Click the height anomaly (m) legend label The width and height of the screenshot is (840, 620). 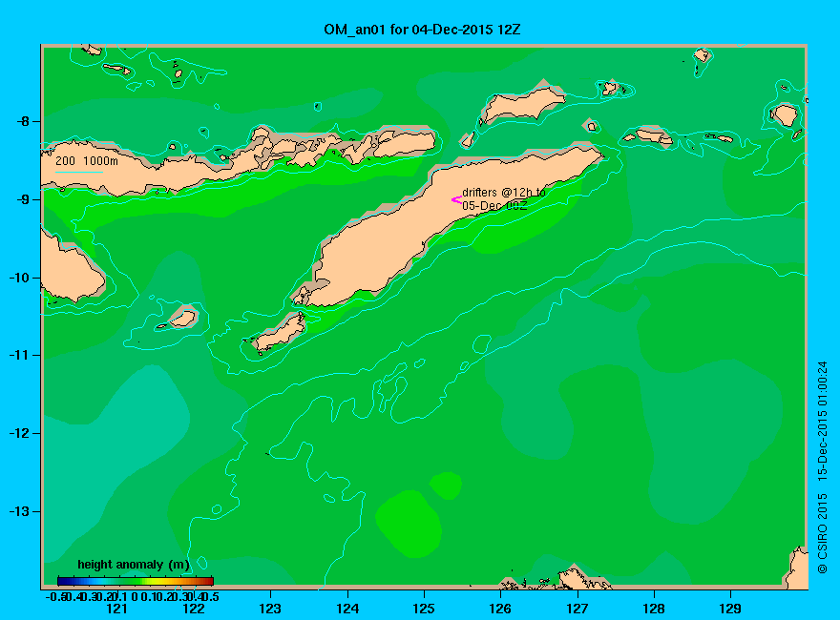point(134,565)
